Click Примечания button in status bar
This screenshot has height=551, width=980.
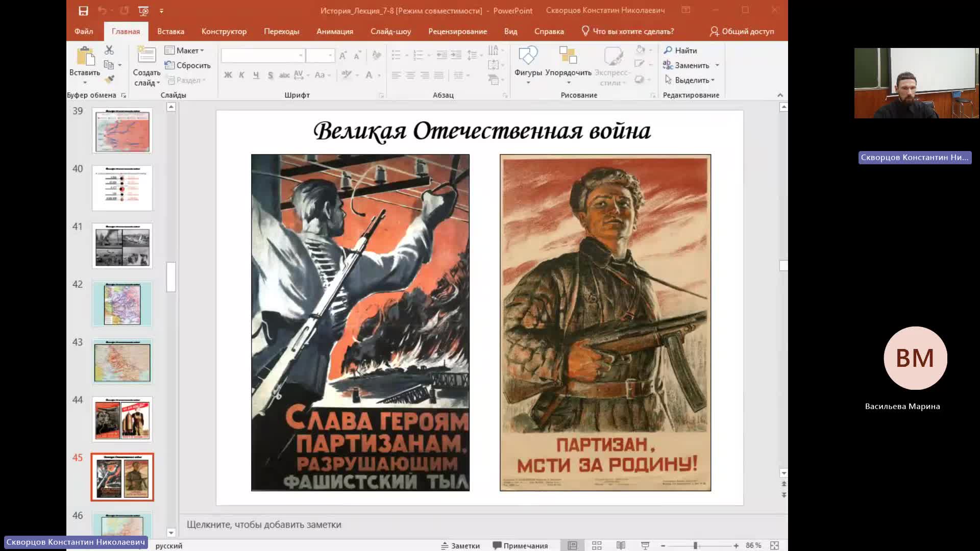pyautogui.click(x=520, y=545)
